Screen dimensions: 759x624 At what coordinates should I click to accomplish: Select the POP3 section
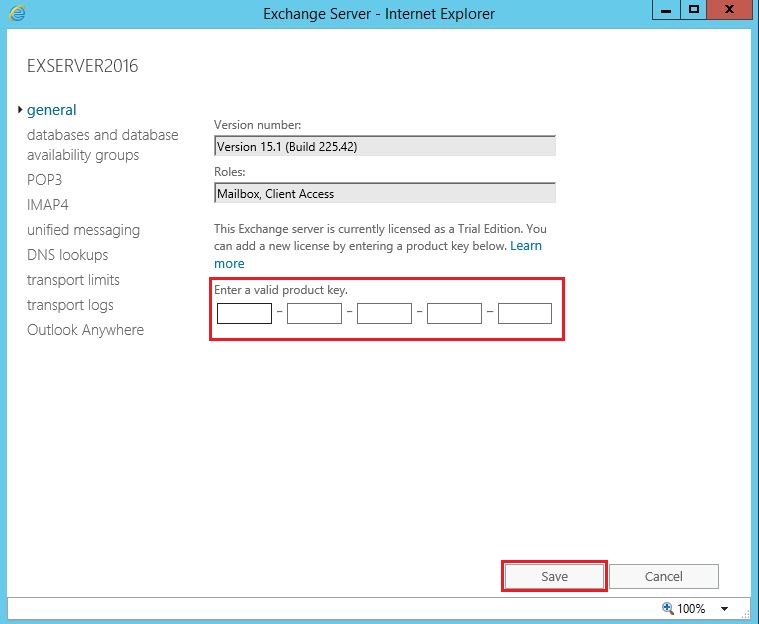[x=45, y=180]
